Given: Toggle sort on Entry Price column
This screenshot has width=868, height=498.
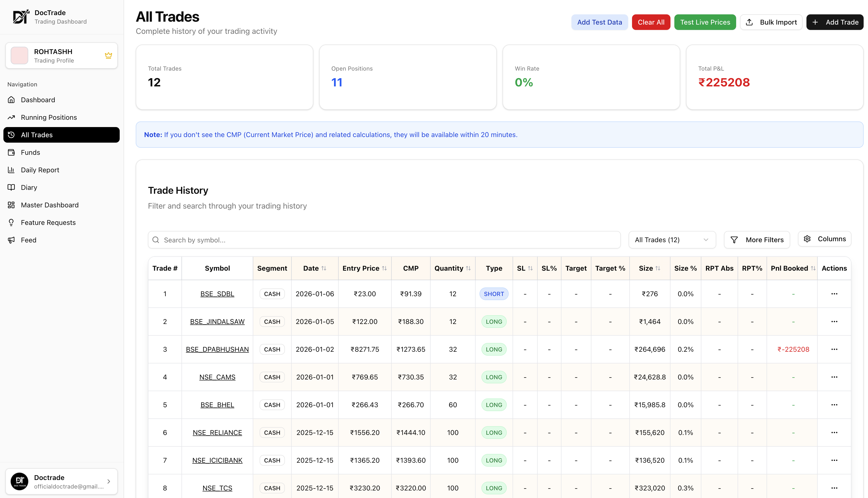Looking at the screenshot, I should [384, 268].
